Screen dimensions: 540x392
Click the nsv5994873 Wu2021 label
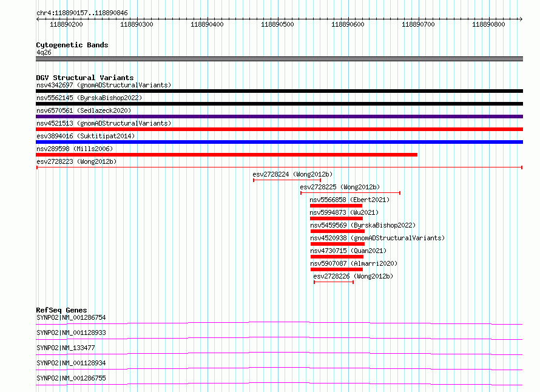click(344, 212)
